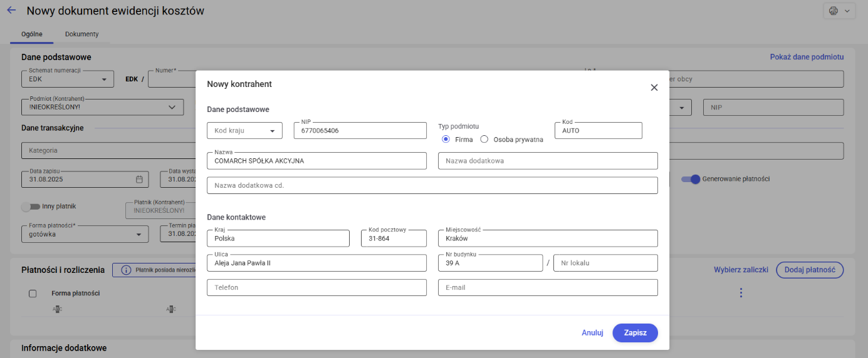Open Forma płatności gotówka dropdown
The height and width of the screenshot is (358, 868).
coord(139,235)
